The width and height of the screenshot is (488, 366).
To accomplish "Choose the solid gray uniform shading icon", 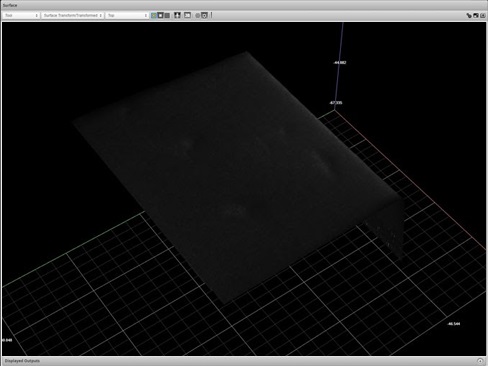I will tap(167, 15).
